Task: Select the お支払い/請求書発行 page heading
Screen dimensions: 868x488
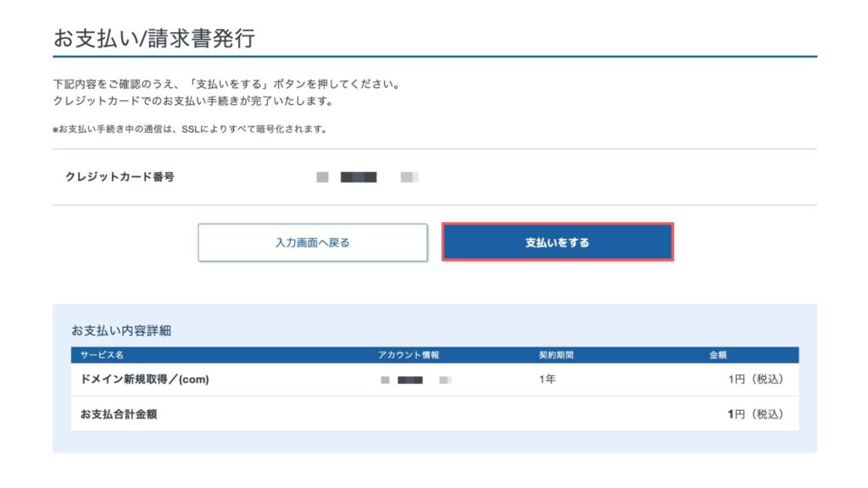Action: click(154, 38)
